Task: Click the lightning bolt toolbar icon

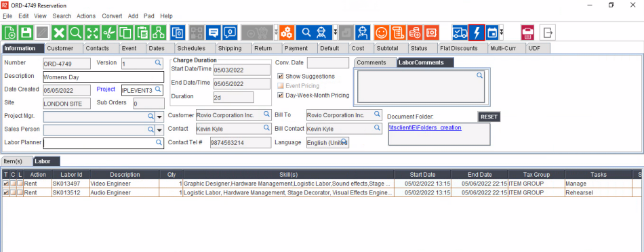Action: [x=477, y=33]
